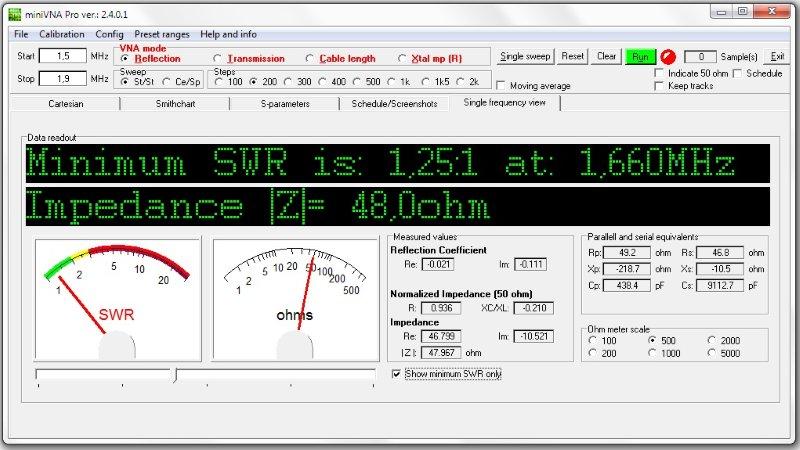Screen dimensions: 800x450
Task: Click the red stop indicator icon
Action: (668, 57)
